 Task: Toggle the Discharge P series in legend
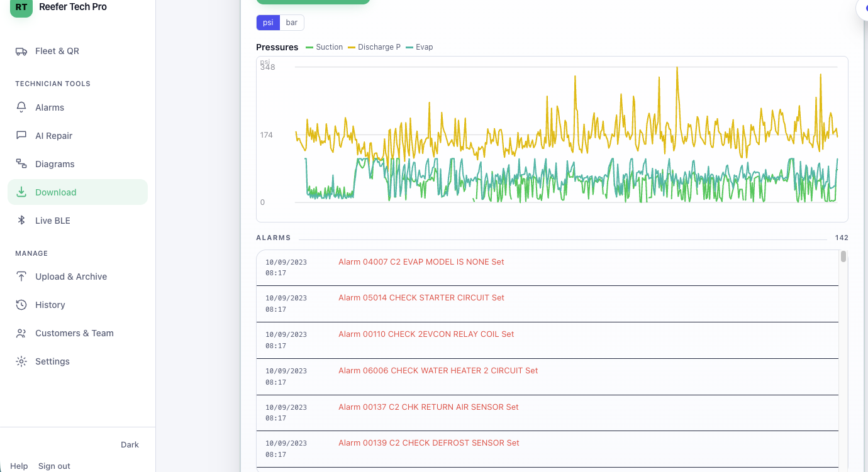(x=374, y=47)
